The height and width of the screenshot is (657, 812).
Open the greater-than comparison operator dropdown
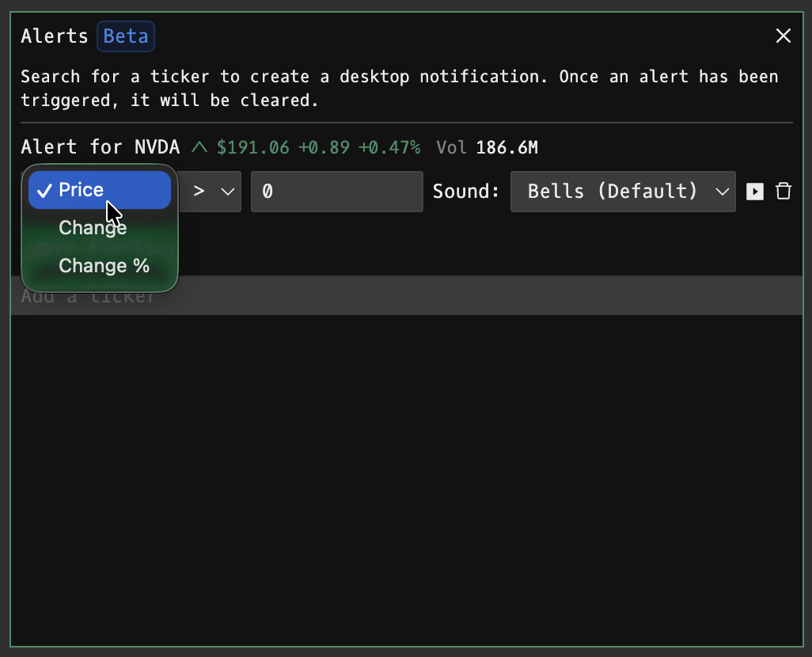pos(212,192)
